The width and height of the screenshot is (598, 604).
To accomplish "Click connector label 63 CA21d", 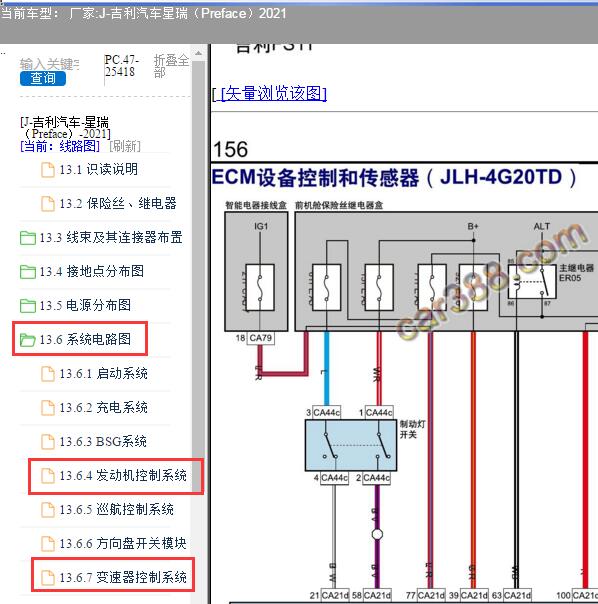I will 511,595.
